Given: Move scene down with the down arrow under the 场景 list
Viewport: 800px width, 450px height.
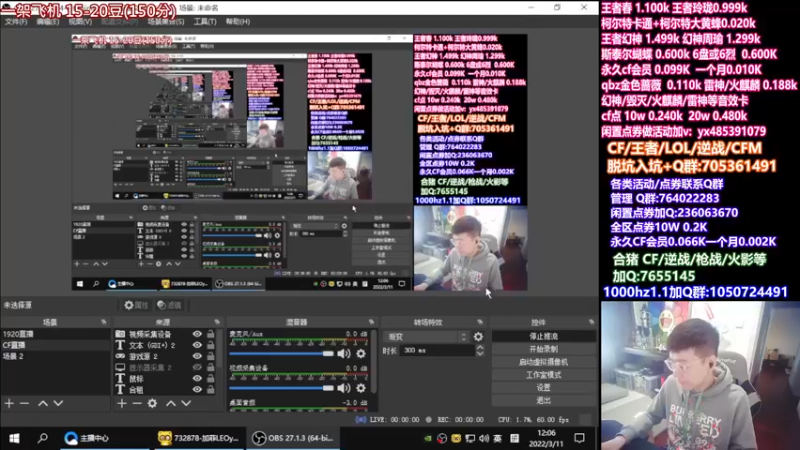Looking at the screenshot, I should click(58, 404).
